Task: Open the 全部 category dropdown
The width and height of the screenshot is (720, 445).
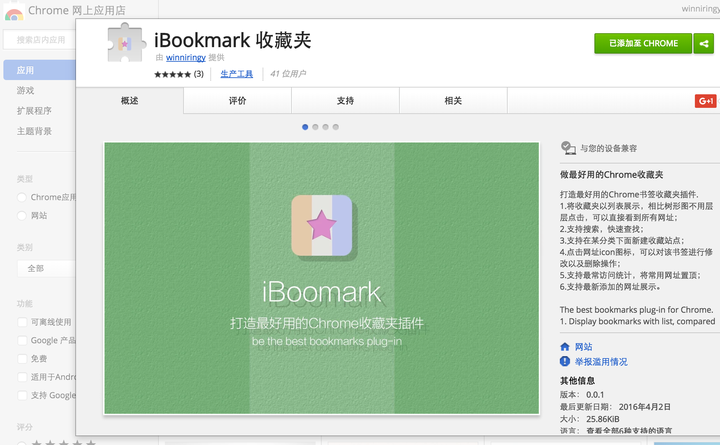Action: [46, 268]
